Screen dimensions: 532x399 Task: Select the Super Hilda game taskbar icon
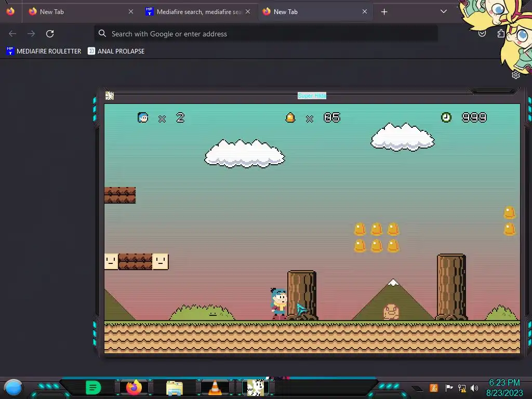click(x=255, y=388)
